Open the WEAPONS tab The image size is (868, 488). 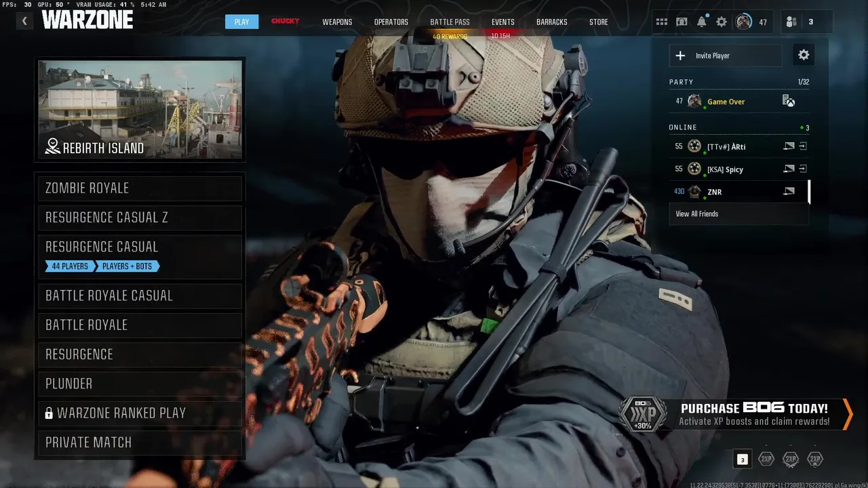337,22
